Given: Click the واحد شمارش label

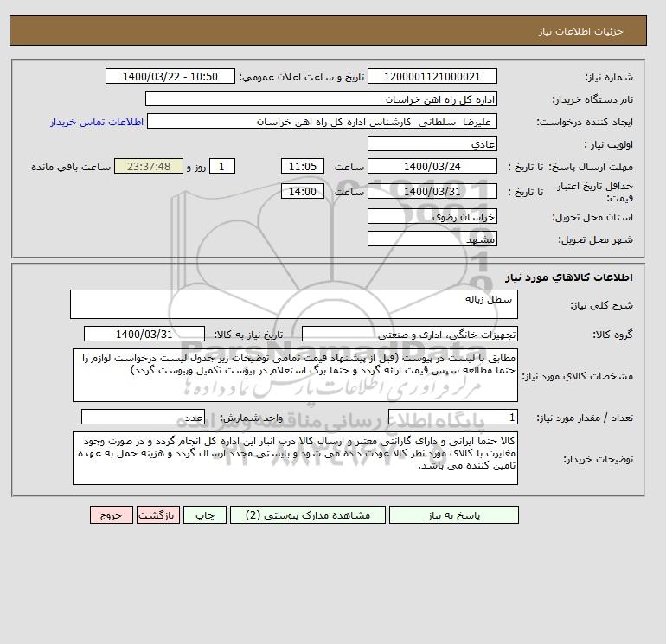Looking at the screenshot, I should pos(251,418).
